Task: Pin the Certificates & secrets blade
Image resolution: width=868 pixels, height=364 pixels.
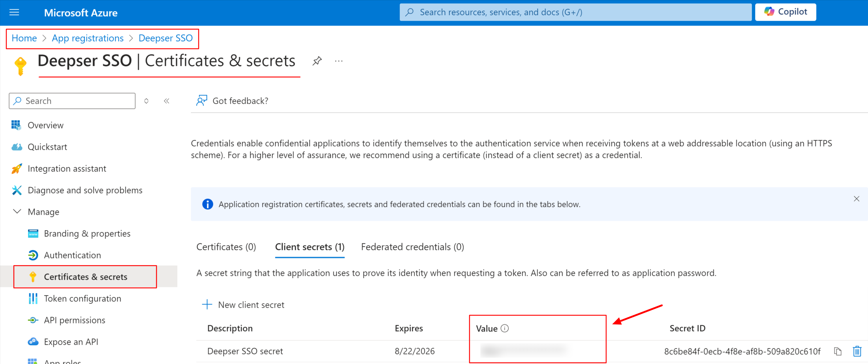Action: 317,61
